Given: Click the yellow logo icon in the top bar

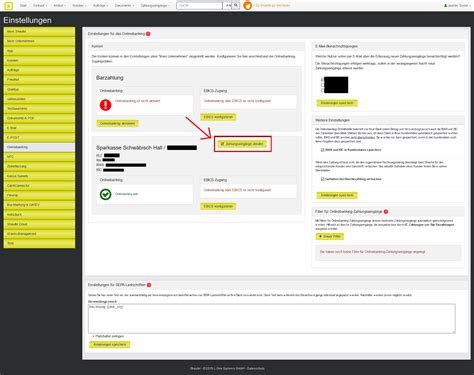Looking at the screenshot, I should coord(9,6).
